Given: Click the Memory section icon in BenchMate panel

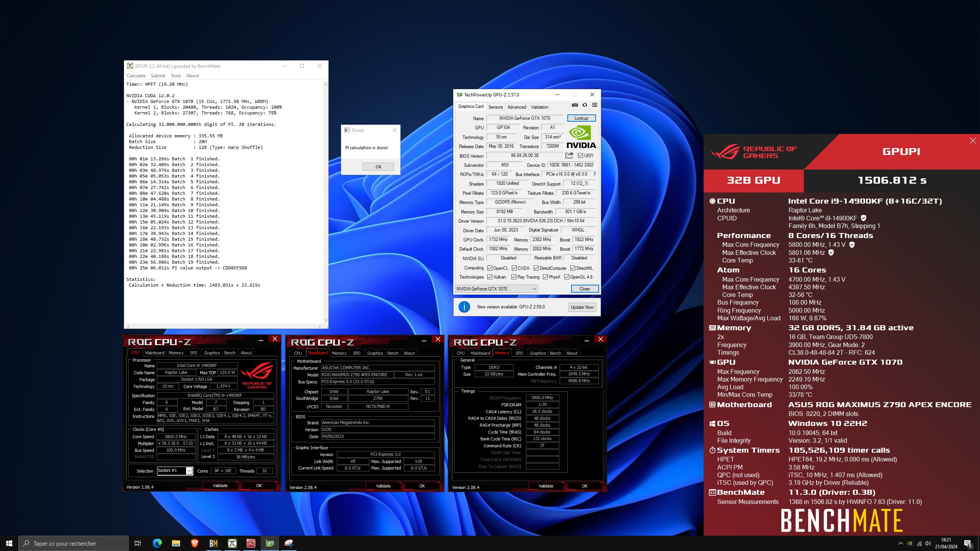Looking at the screenshot, I should point(712,328).
